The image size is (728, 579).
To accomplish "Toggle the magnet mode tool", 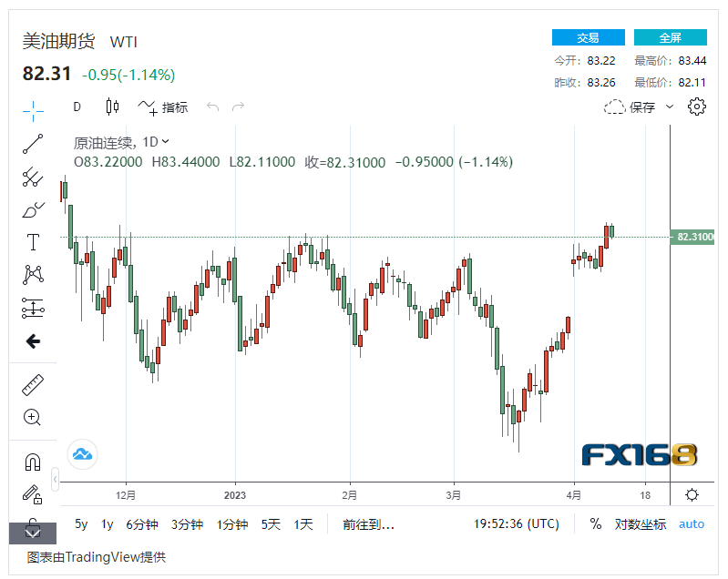I will tap(33, 462).
